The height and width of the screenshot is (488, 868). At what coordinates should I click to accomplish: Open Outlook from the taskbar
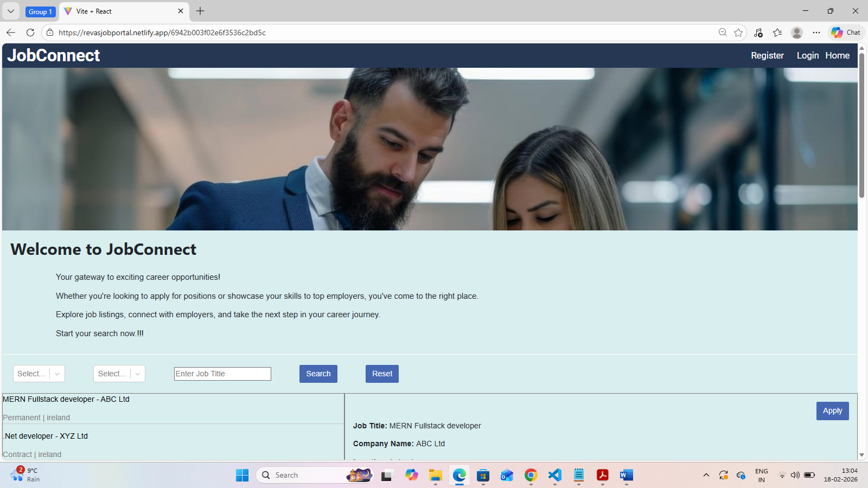coord(507,475)
